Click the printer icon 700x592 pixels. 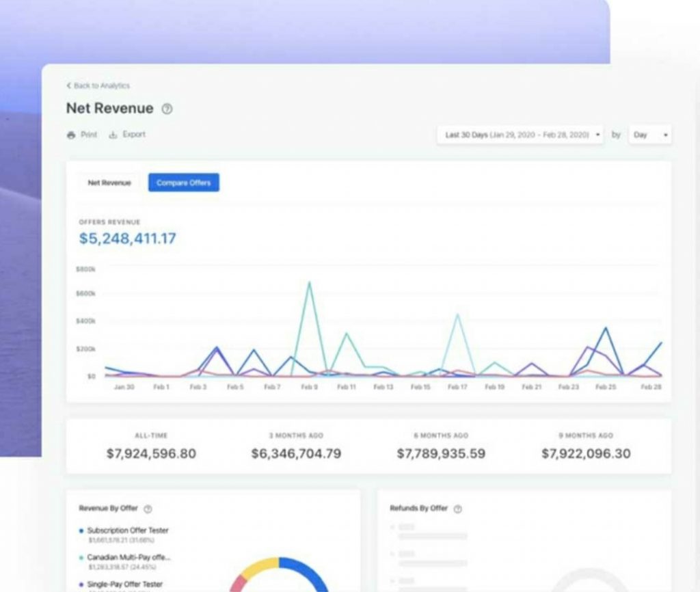pyautogui.click(x=70, y=135)
